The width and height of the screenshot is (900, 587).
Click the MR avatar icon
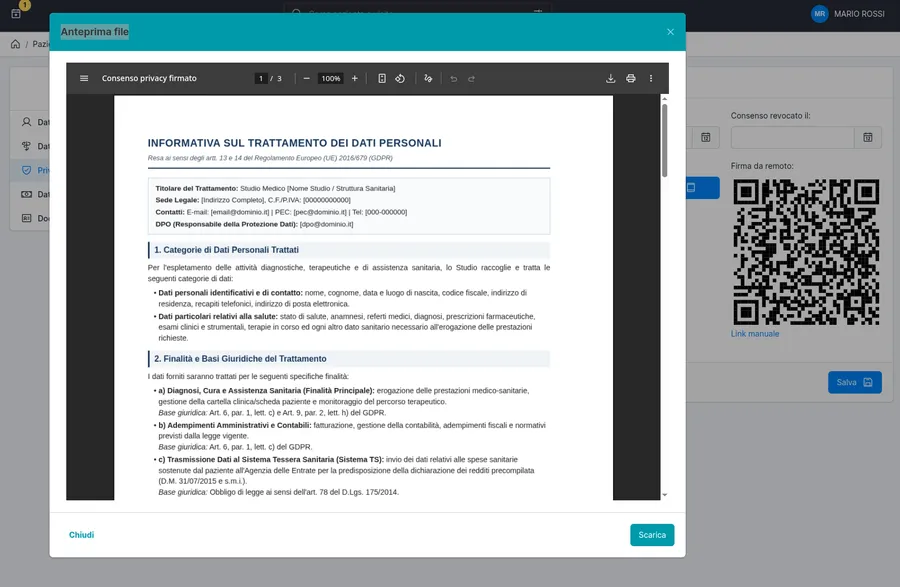pyautogui.click(x=820, y=14)
